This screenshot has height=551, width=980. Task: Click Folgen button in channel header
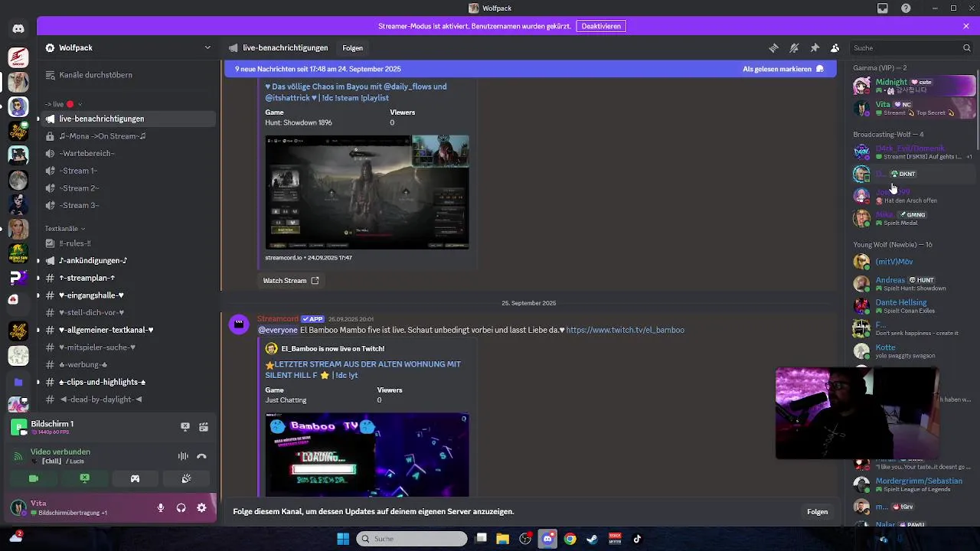click(x=352, y=47)
